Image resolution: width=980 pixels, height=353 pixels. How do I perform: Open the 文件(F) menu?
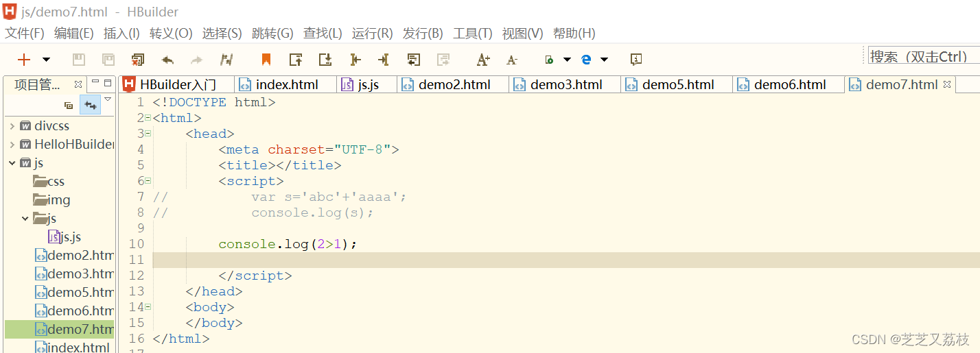coord(25,33)
